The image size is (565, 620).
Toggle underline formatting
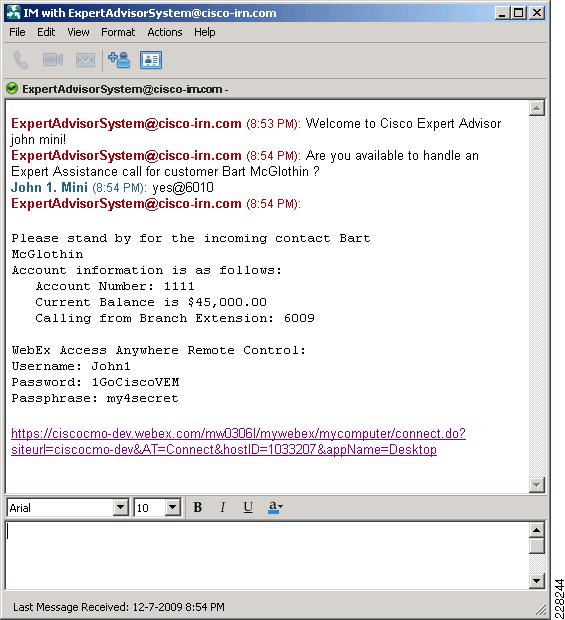pos(248,507)
